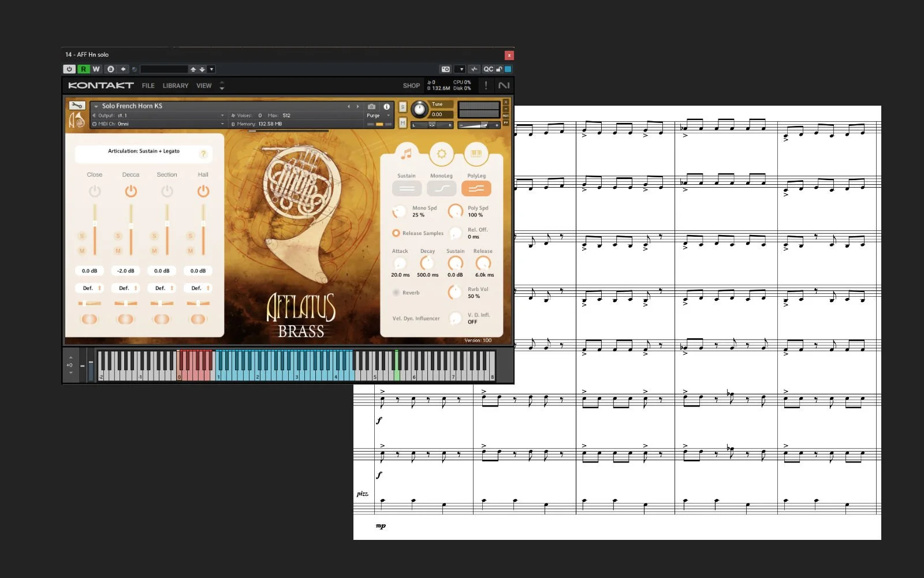The height and width of the screenshot is (578, 924).
Task: Click the QC quick controls button
Action: [x=488, y=69]
